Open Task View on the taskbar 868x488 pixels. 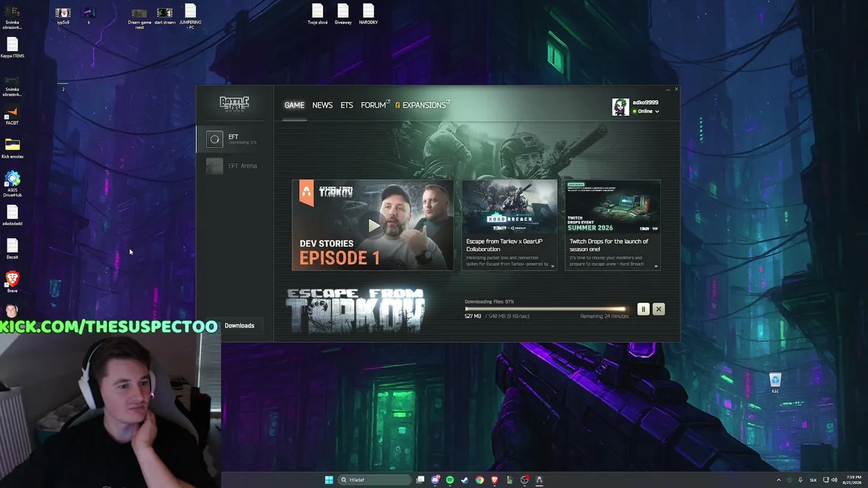[420, 480]
